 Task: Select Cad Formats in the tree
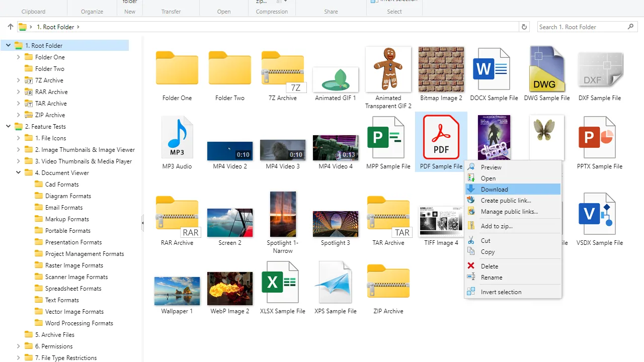tap(62, 184)
